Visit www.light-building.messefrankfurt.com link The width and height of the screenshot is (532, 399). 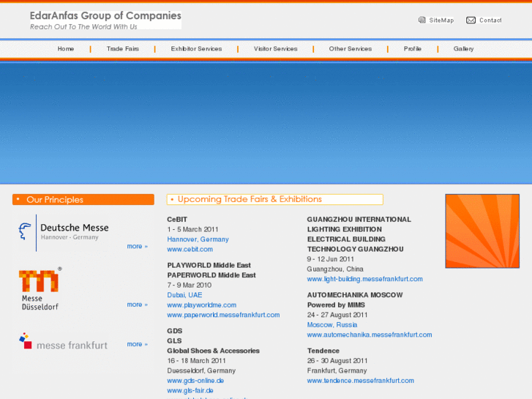(364, 279)
